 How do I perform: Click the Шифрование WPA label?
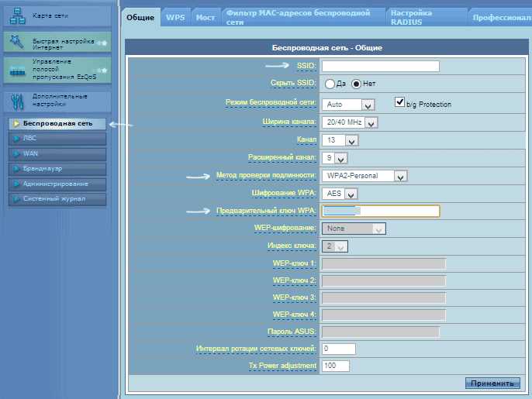pyautogui.click(x=284, y=193)
